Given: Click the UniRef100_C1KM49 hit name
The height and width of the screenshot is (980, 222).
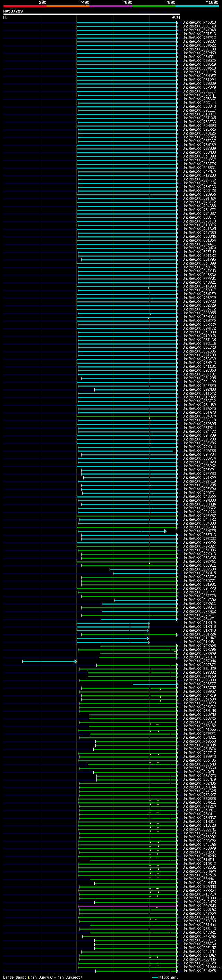Looking at the screenshot, I should click(x=199, y=623).
